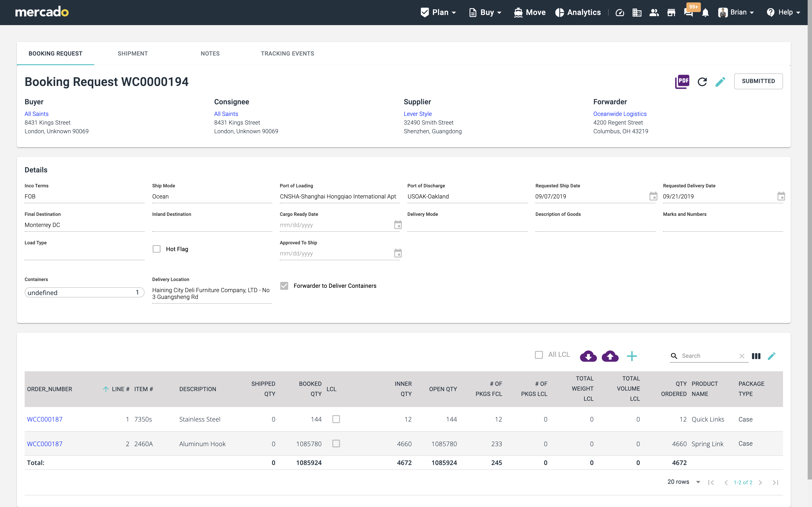The image size is (812, 507).
Task: Click the edit pencil next to SUBMITTED
Action: coord(720,82)
